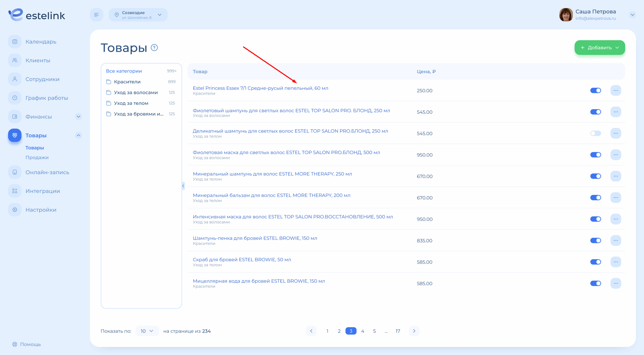Disable the Шампунь-пенка product toggle

(595, 240)
